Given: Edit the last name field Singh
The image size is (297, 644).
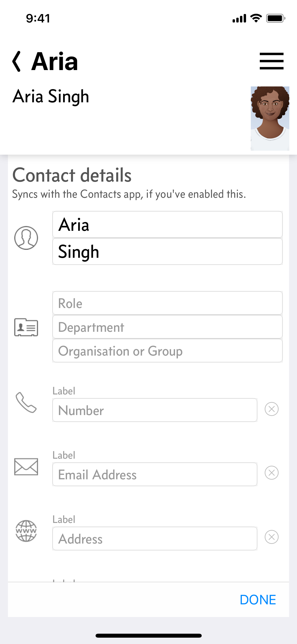Looking at the screenshot, I should [x=167, y=252].
